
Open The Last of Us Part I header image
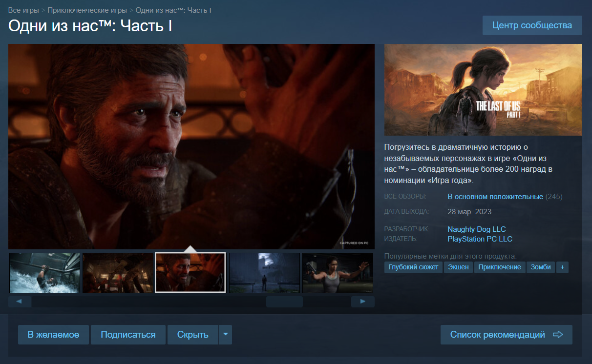pyautogui.click(x=483, y=90)
